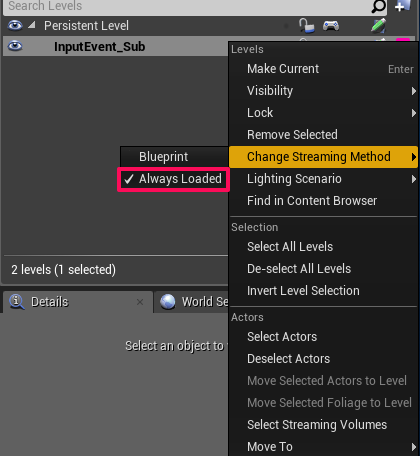Viewport: 420px width, 456px height.
Task: Collapse the Persistent Level tree arrow
Action: (x=32, y=25)
